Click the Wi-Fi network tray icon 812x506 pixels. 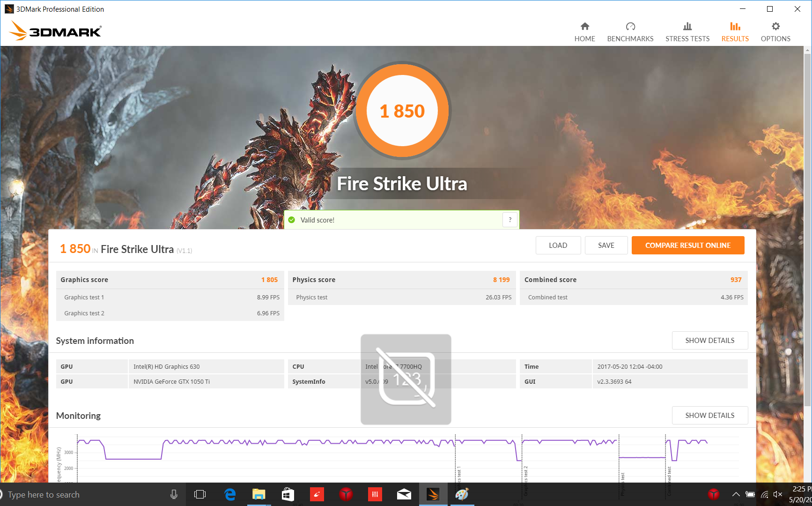pyautogui.click(x=764, y=494)
